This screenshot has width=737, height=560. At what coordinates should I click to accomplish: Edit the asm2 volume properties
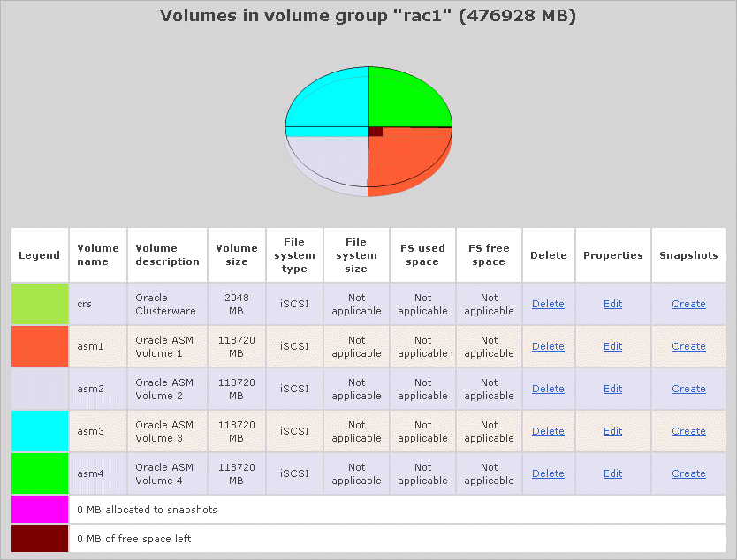click(x=613, y=389)
